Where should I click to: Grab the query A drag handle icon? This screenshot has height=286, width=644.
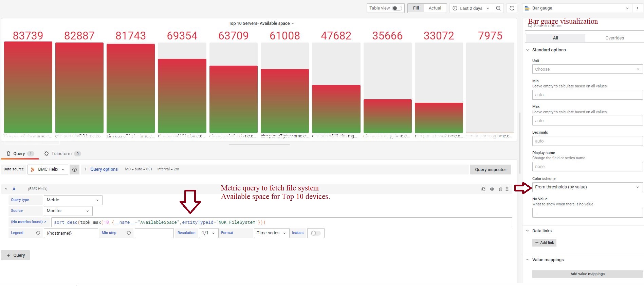[507, 189]
